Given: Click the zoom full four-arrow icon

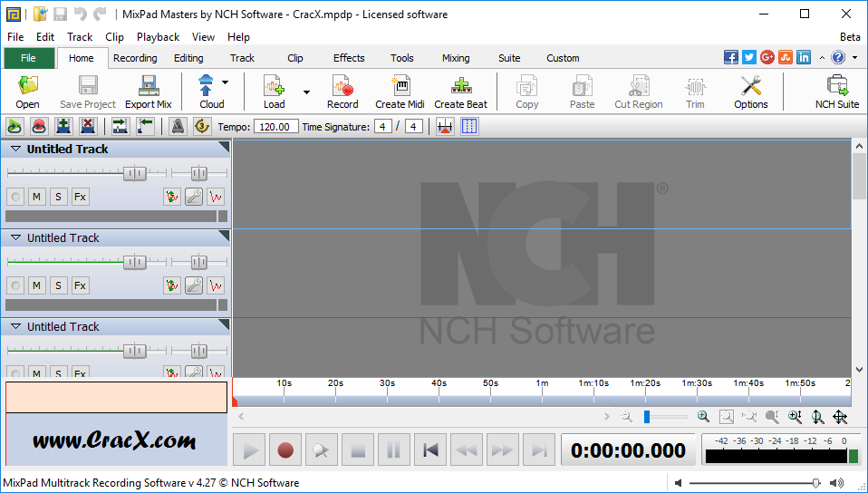Looking at the screenshot, I should 840,417.
